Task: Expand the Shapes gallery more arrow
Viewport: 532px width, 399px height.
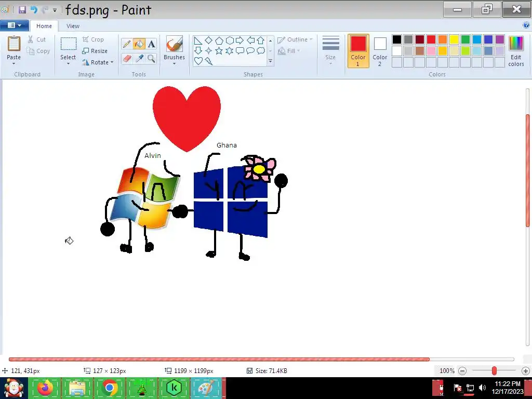Action: (x=270, y=61)
